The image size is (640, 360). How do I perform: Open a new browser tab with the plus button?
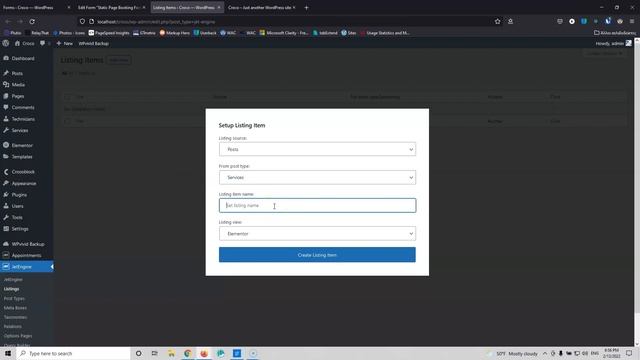pyautogui.click(x=307, y=7)
